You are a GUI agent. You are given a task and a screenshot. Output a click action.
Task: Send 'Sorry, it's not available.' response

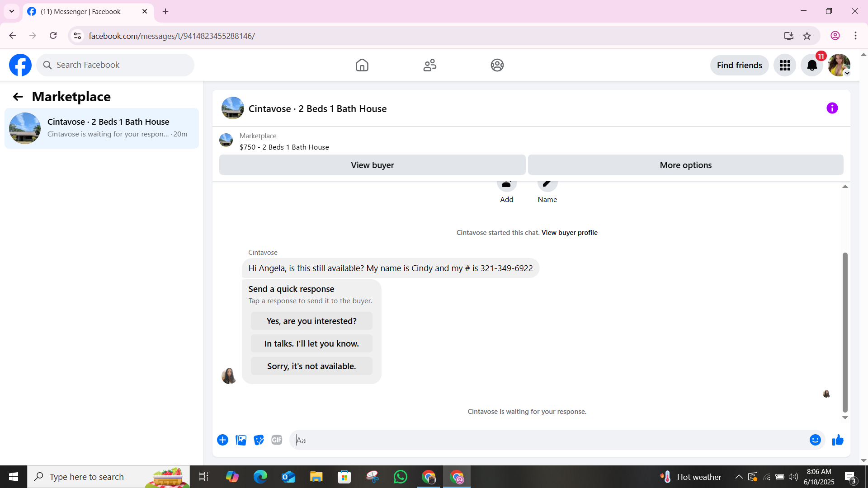(311, 366)
